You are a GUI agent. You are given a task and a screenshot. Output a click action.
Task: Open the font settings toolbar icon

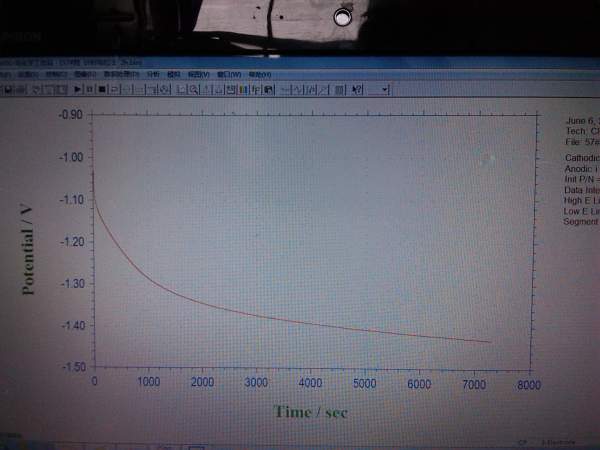256,90
